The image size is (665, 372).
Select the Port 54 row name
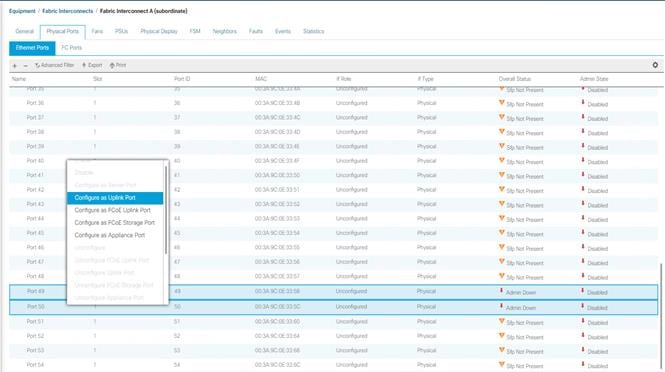point(35,365)
